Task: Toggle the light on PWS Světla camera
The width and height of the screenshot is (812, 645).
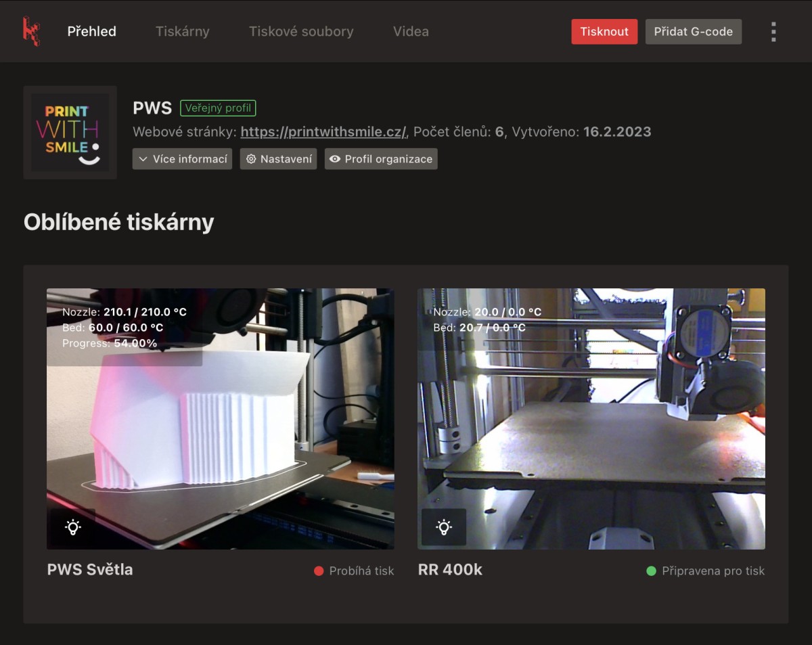Action: click(72, 527)
